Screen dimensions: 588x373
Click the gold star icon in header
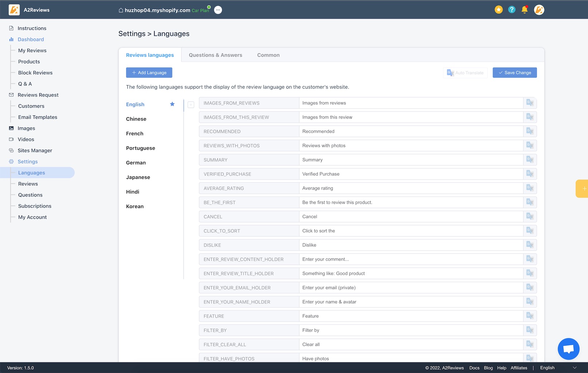pyautogui.click(x=499, y=10)
